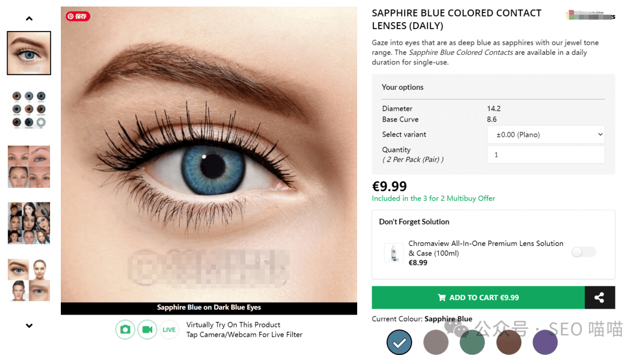Enable the Chromaview lens solution toggle

click(584, 252)
